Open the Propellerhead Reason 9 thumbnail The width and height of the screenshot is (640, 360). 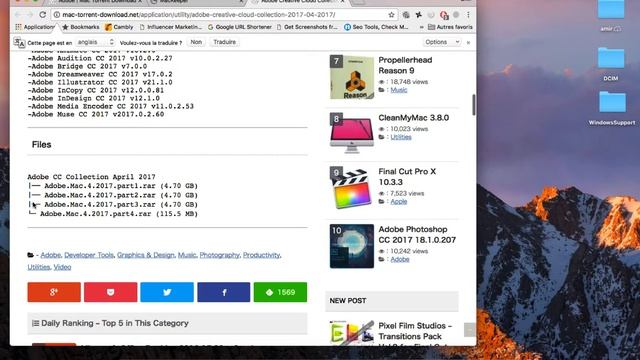click(351, 77)
